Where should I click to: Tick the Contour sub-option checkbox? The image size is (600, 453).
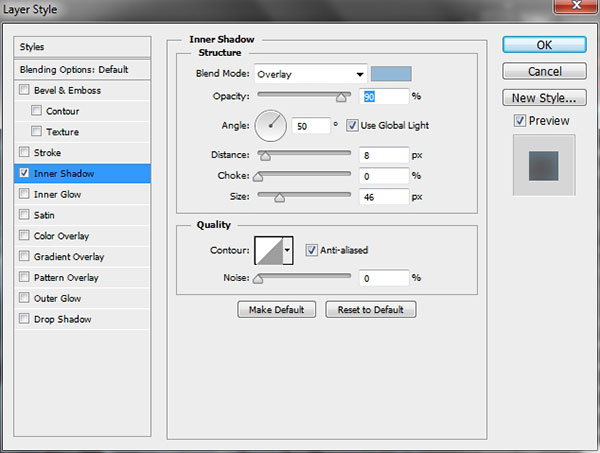(36, 111)
